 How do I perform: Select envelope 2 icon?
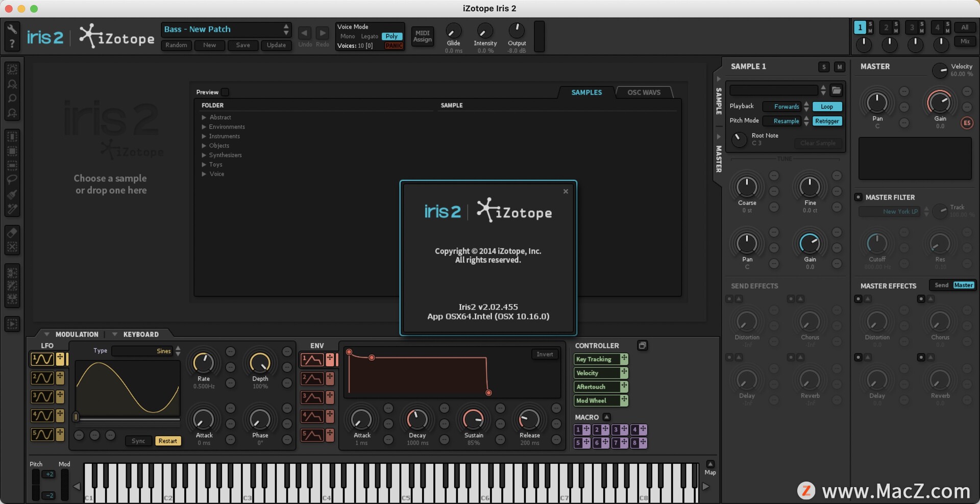coord(312,379)
